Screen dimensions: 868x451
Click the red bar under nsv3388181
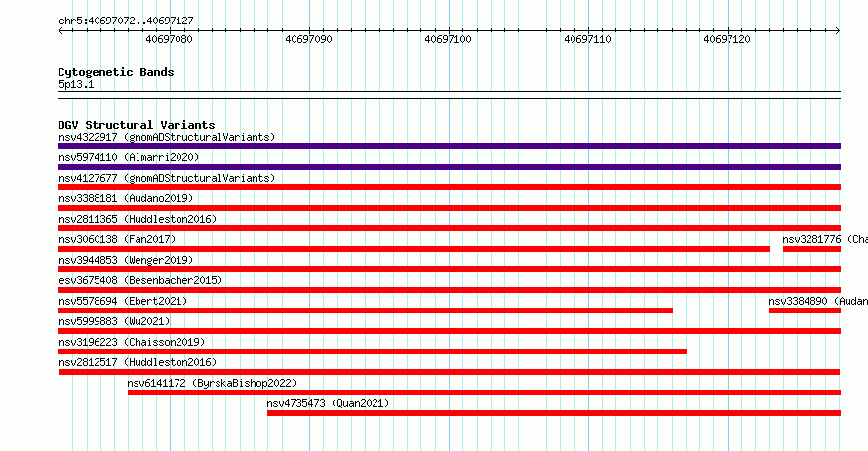[x=449, y=208]
